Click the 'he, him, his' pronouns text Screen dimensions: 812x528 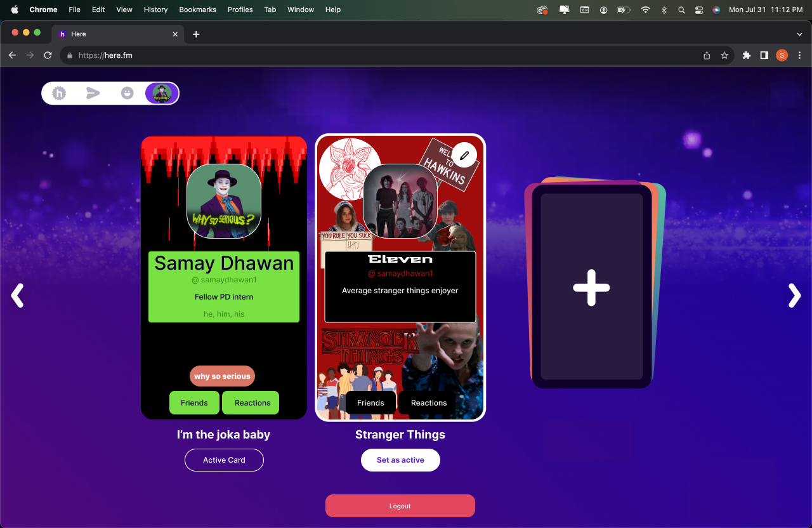click(224, 314)
